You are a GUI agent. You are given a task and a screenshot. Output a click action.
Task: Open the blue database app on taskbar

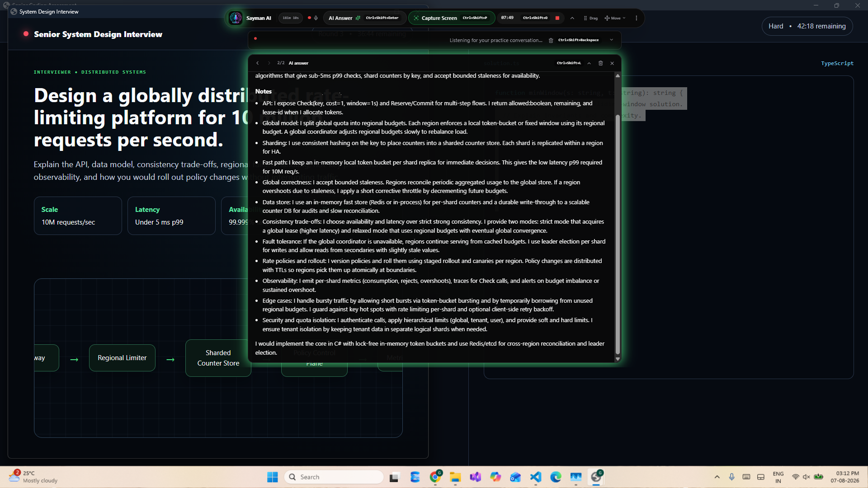click(x=415, y=477)
